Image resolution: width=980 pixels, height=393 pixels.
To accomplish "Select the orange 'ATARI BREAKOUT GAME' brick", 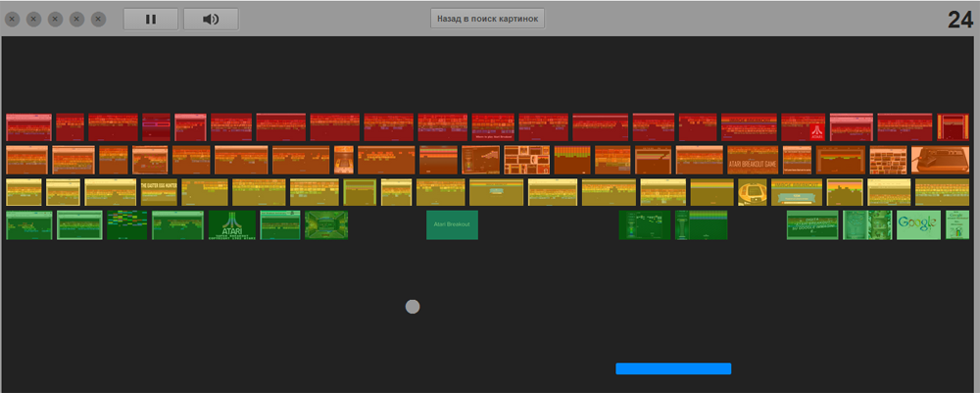I will (752, 160).
